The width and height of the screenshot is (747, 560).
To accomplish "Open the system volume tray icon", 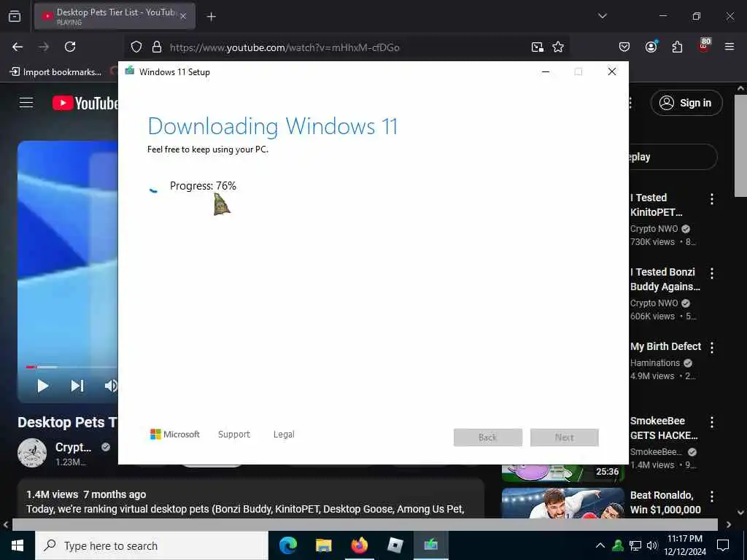I will pos(651,545).
